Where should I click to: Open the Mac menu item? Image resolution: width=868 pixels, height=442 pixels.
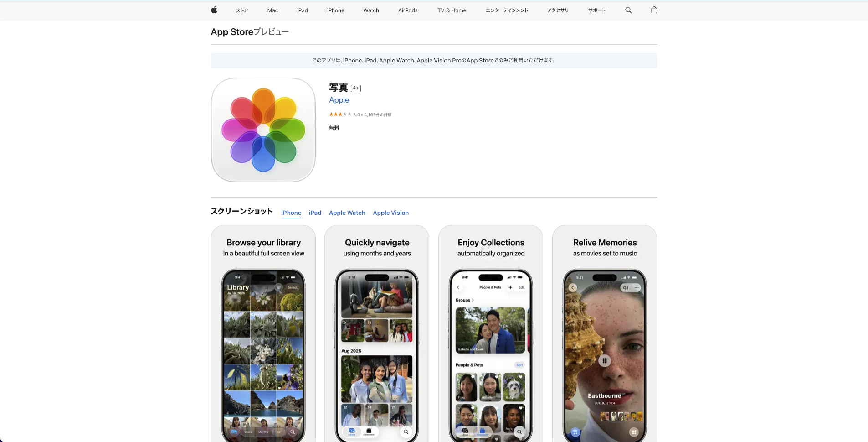coord(272,10)
